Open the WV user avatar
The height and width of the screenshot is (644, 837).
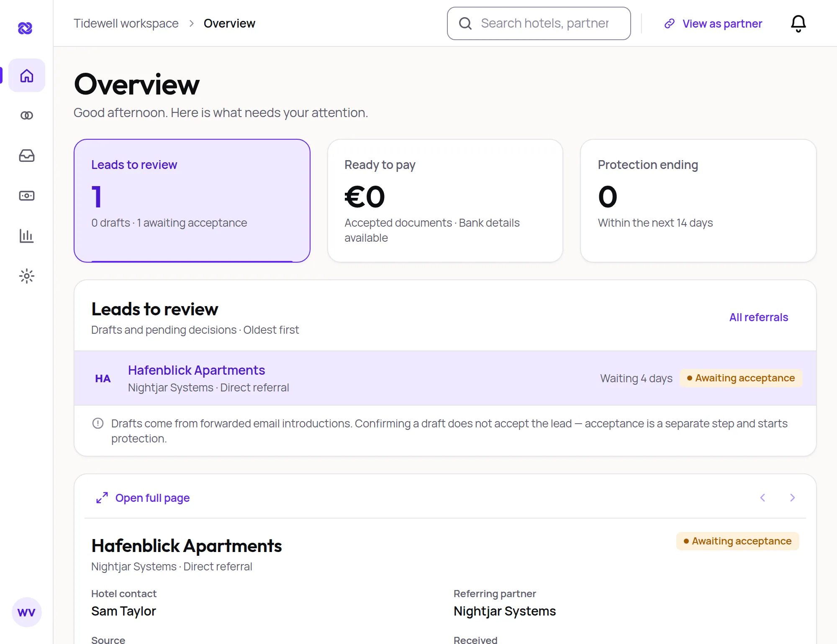point(27,612)
